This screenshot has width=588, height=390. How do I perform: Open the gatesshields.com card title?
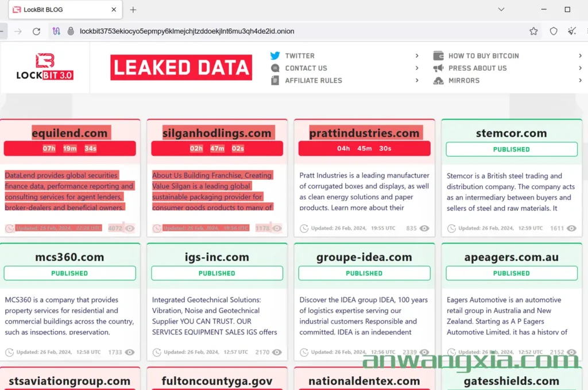512,381
